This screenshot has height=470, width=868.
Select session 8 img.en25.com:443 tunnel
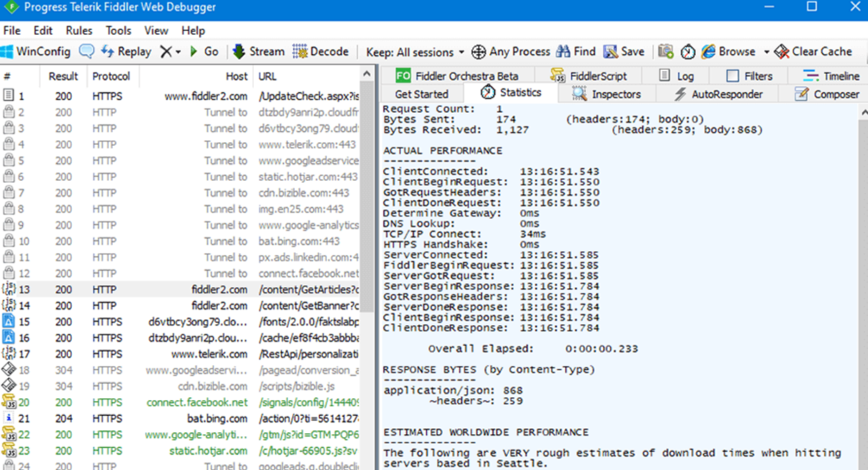[x=180, y=209]
